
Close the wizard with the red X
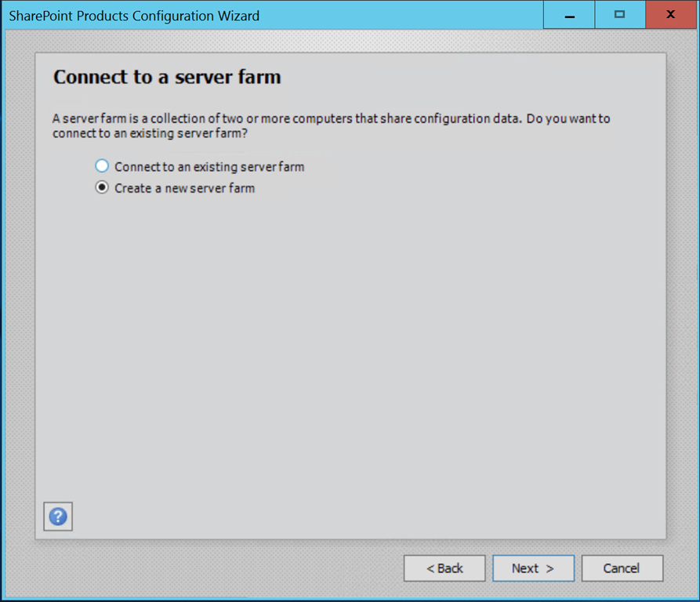click(x=671, y=15)
